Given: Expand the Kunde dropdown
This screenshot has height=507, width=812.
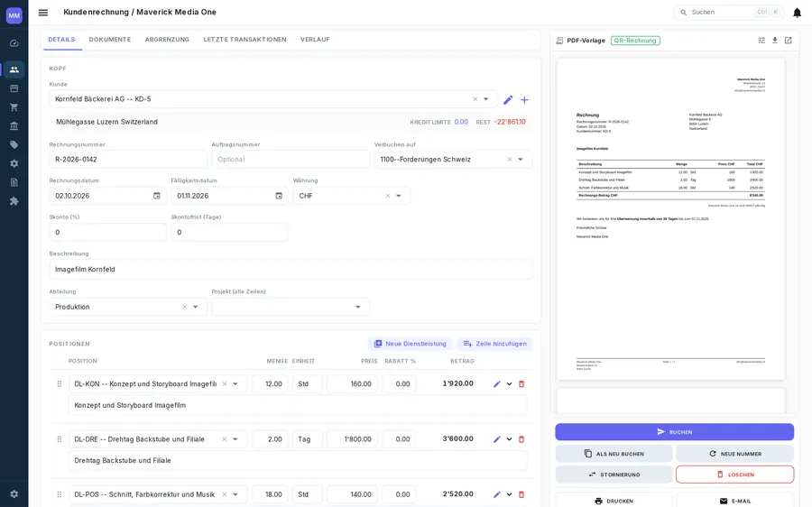Looking at the screenshot, I should pyautogui.click(x=486, y=99).
